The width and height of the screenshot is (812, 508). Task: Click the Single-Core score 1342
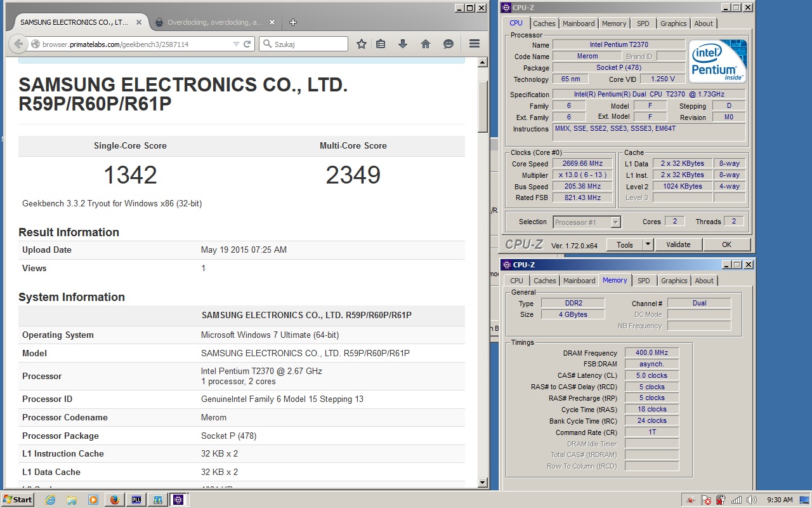click(x=130, y=175)
